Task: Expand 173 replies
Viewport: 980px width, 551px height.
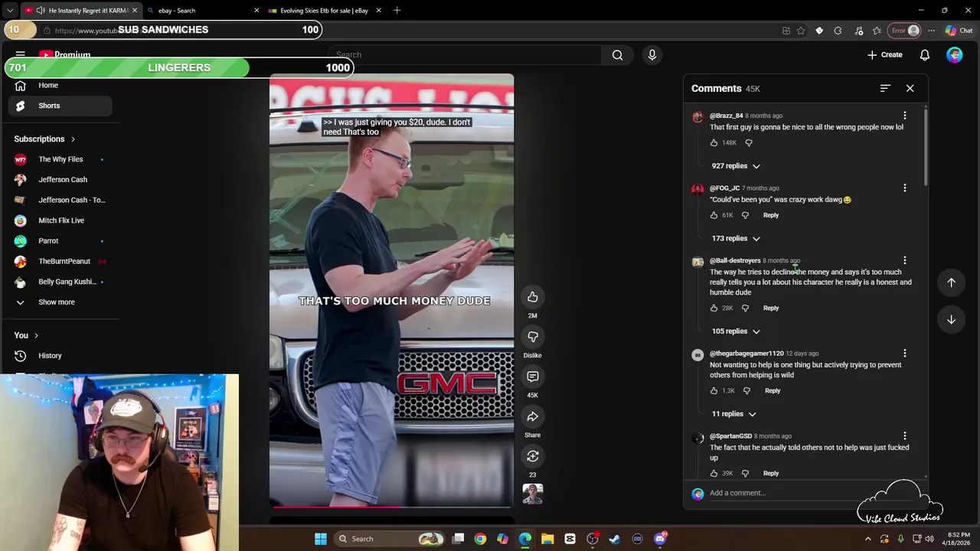Action: tap(736, 239)
